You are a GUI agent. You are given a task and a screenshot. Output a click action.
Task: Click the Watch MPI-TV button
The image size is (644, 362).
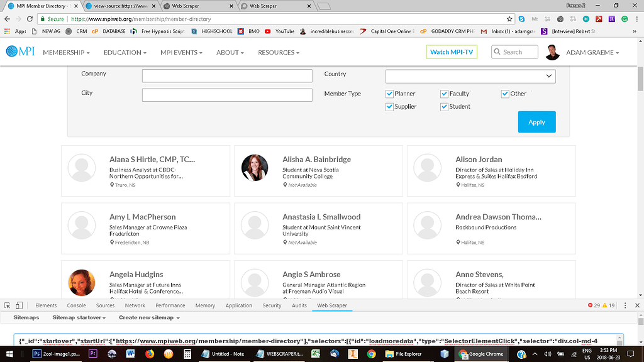(x=452, y=52)
